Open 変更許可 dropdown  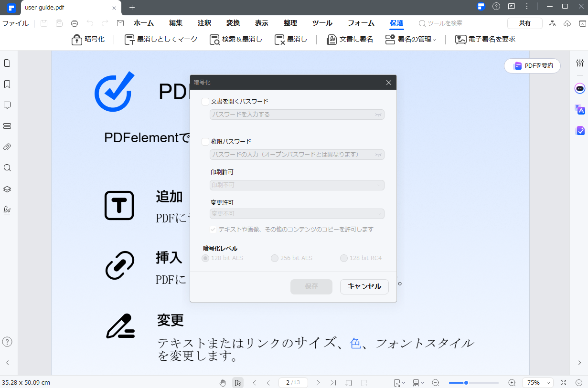pos(297,214)
